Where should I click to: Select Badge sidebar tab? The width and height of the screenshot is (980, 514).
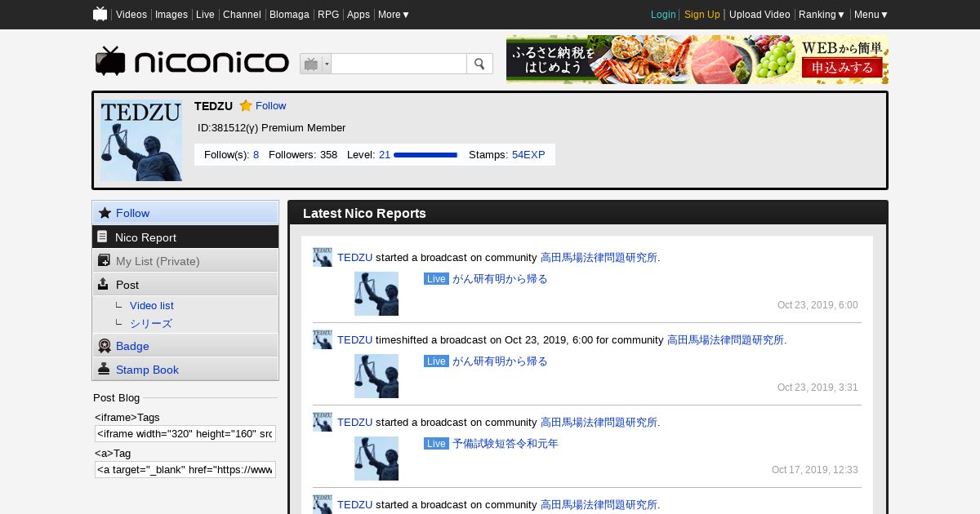click(185, 346)
